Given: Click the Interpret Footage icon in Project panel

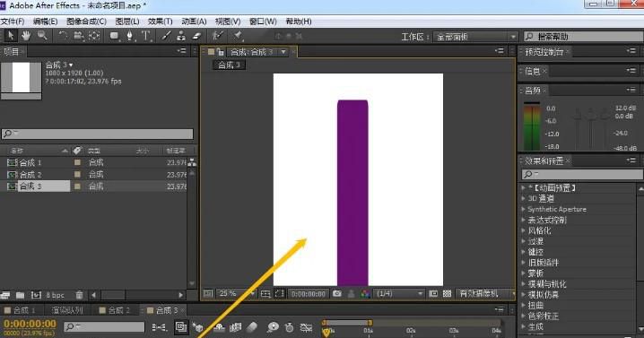Looking at the screenshot, I should tap(5, 295).
